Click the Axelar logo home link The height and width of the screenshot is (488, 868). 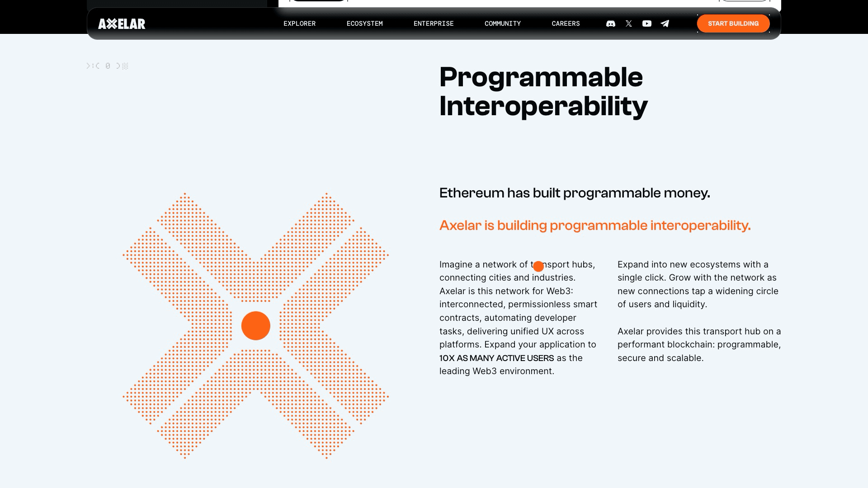[x=122, y=23]
